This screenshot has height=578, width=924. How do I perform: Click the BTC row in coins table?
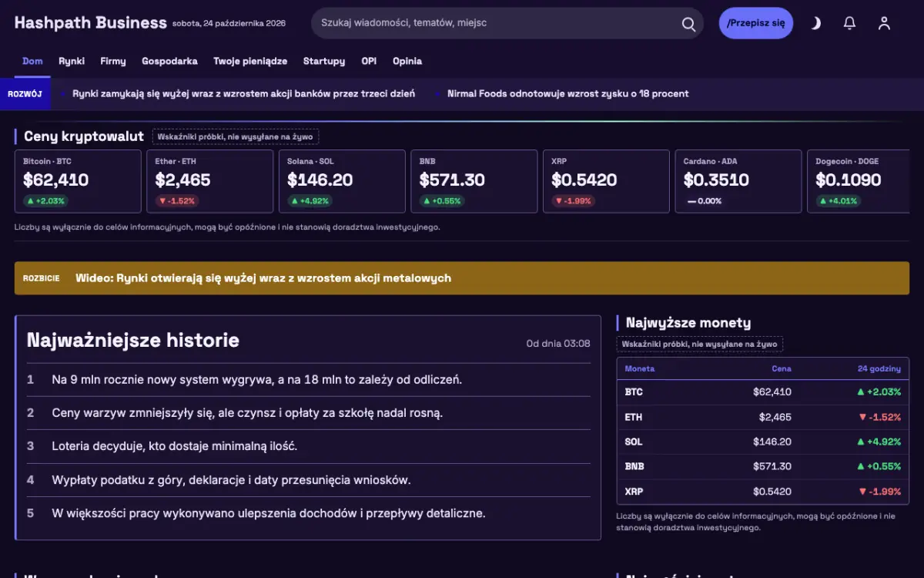763,392
